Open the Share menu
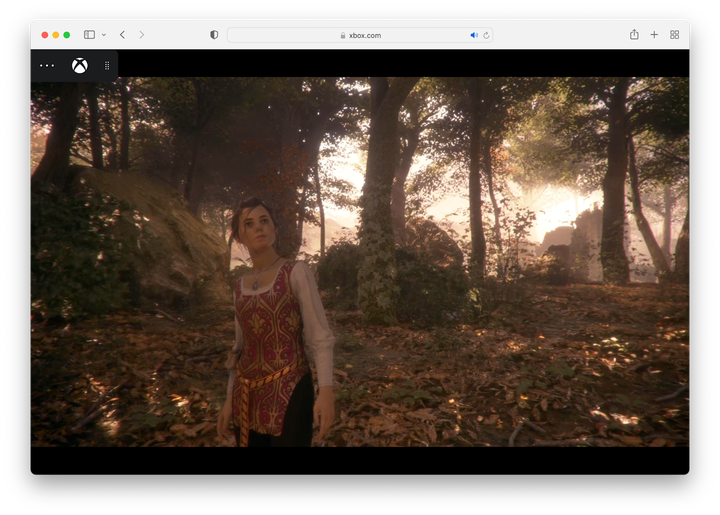The height and width of the screenshot is (515, 720). coord(634,35)
